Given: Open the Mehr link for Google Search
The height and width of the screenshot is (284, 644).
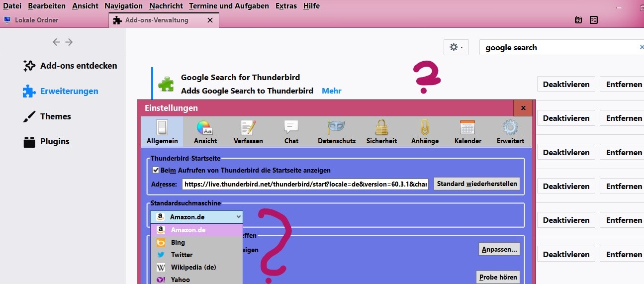Looking at the screenshot, I should tap(332, 91).
